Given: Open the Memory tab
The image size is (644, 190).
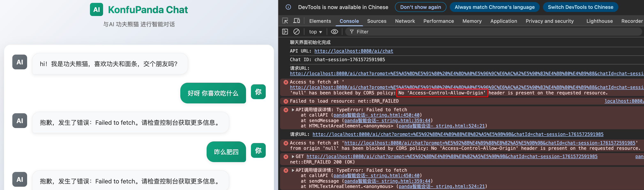Looking at the screenshot, I should (472, 21).
